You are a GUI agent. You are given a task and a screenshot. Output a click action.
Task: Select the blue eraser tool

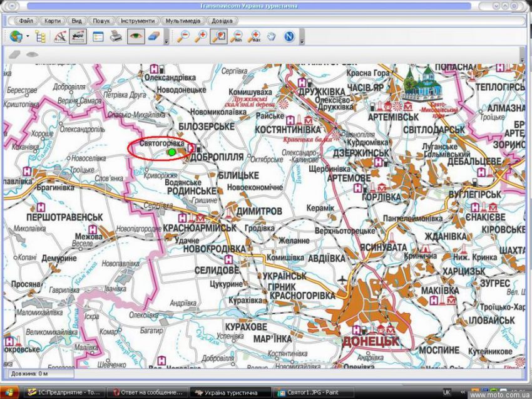point(154,36)
